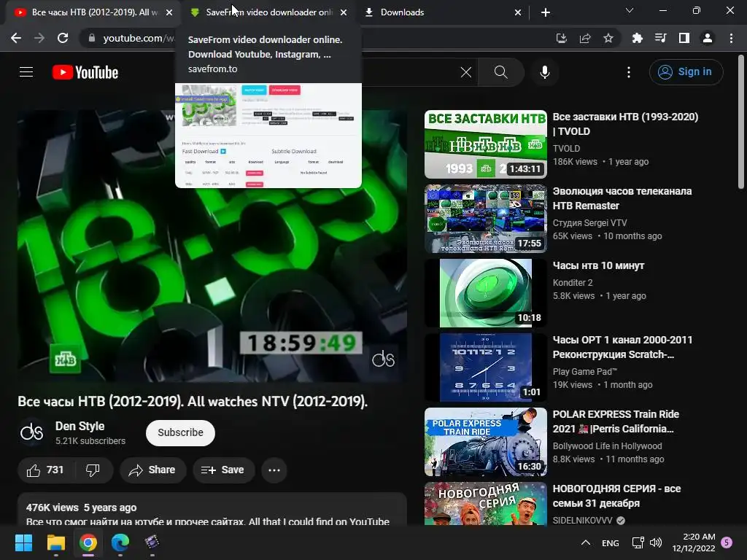Open Microsoft Edge from taskbar
This screenshot has width=747, height=560.
(120, 542)
